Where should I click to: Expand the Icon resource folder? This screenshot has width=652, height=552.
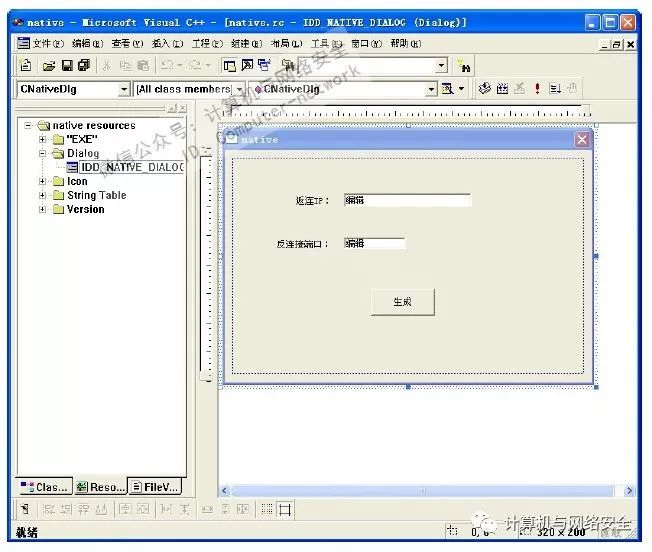pos(42,181)
